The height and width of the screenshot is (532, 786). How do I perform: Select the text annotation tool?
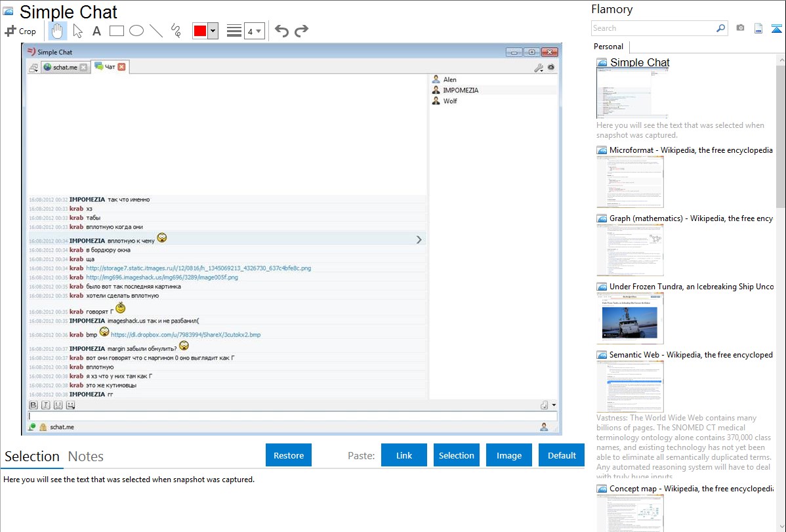[x=96, y=31]
